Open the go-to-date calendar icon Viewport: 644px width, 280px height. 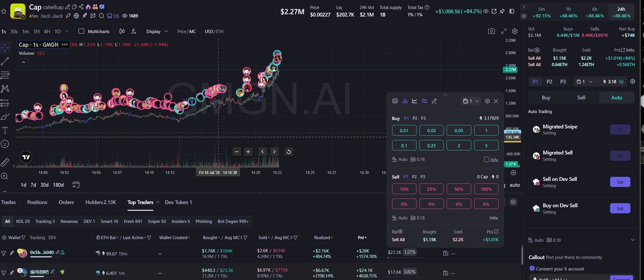76,185
